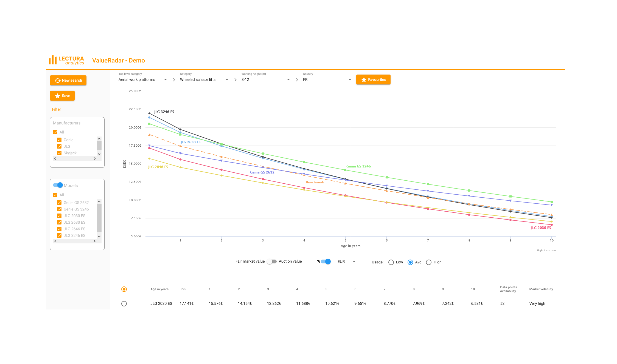
Task: Open the Top level category dropdown
Action: pyautogui.click(x=143, y=79)
